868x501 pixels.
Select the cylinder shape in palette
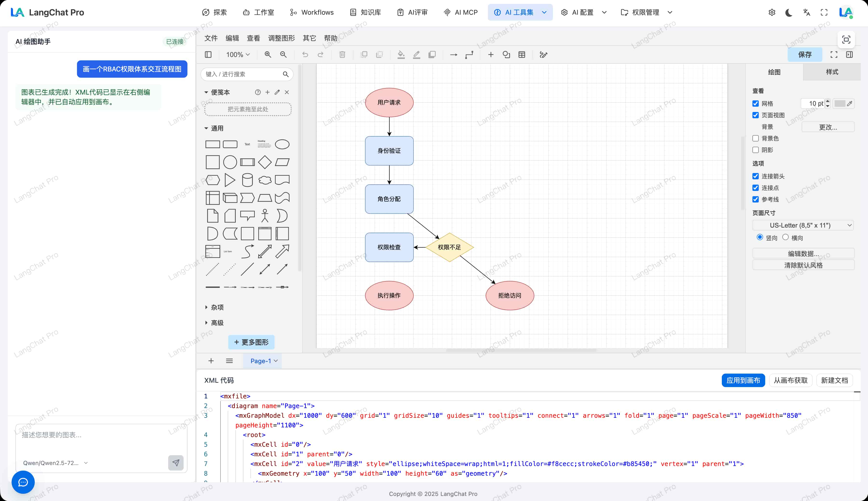point(247,180)
